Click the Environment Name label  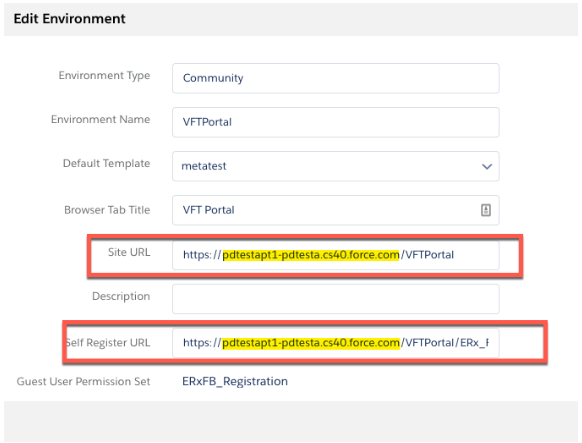[x=101, y=119]
